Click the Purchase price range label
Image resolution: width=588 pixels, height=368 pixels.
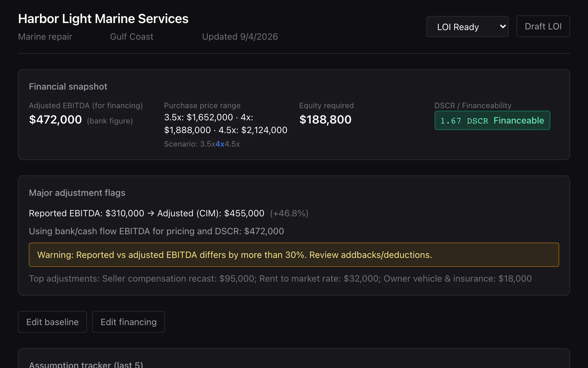click(202, 106)
